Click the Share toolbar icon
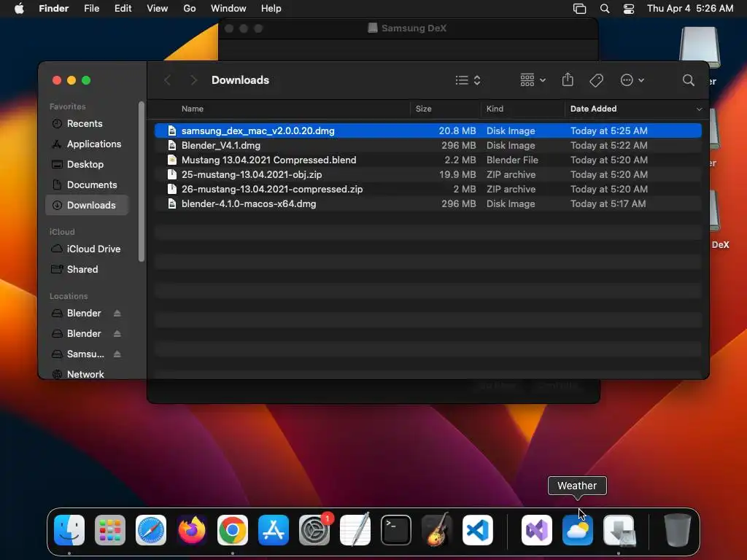This screenshot has height=560, width=747. (x=568, y=80)
